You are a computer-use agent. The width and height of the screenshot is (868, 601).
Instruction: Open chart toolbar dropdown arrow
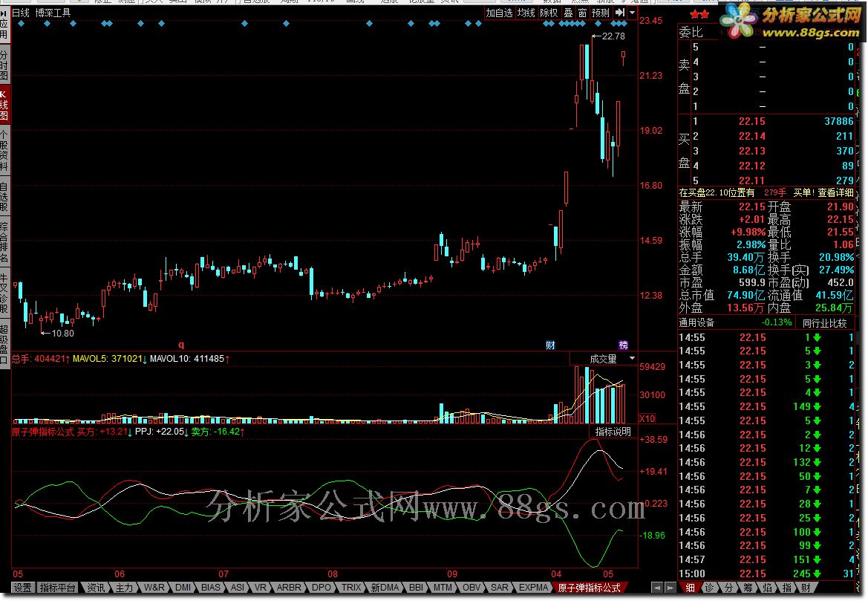point(632,12)
